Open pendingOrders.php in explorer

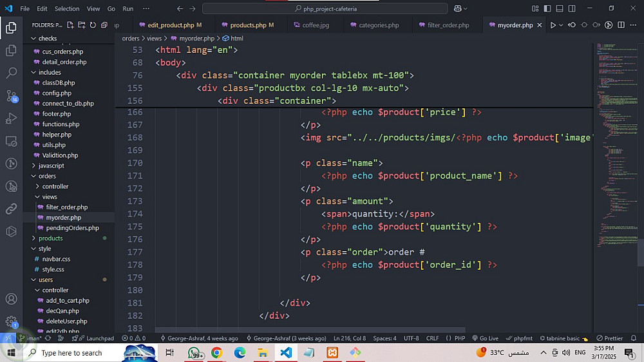tap(72, 227)
